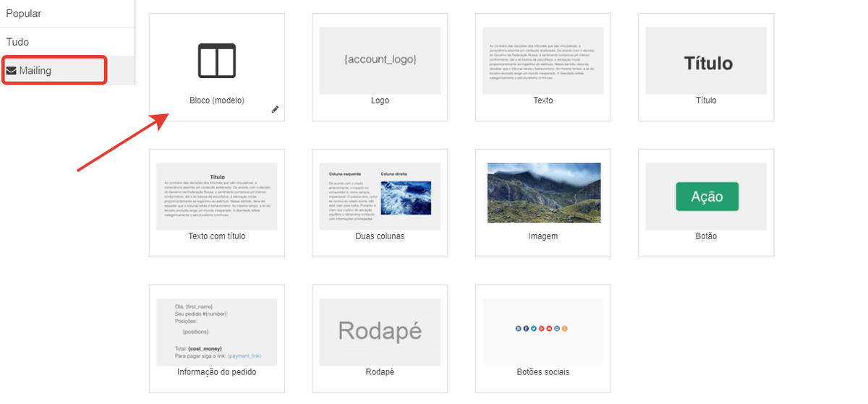Image resolution: width=868 pixels, height=404 pixels.
Task: Pick the mountain Imagem preview
Action: coord(543,192)
